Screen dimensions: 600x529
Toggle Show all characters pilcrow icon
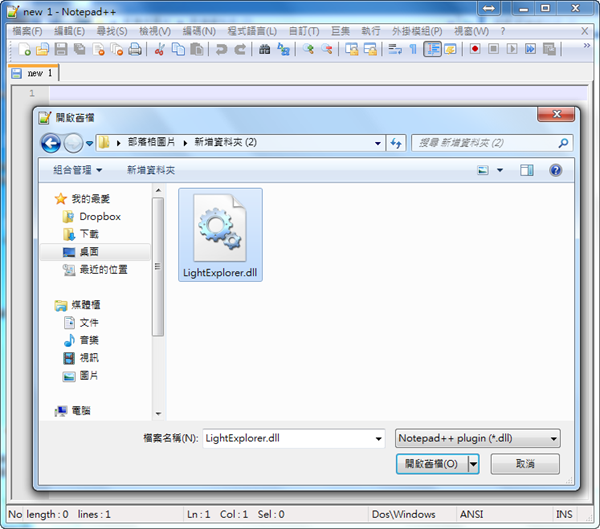pos(413,49)
